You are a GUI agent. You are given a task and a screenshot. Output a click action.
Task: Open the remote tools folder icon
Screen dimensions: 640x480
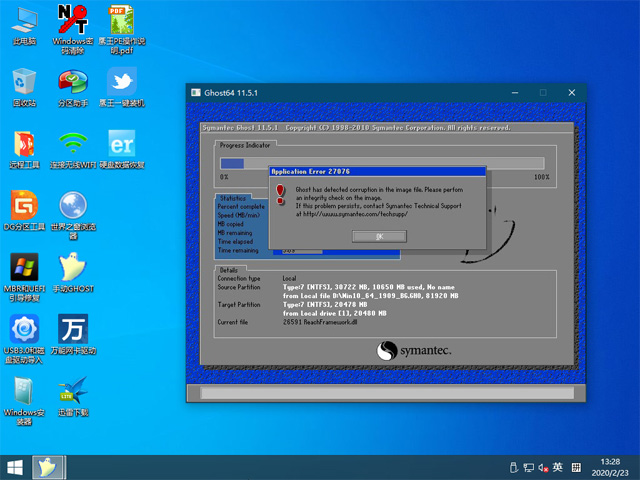(x=24, y=150)
